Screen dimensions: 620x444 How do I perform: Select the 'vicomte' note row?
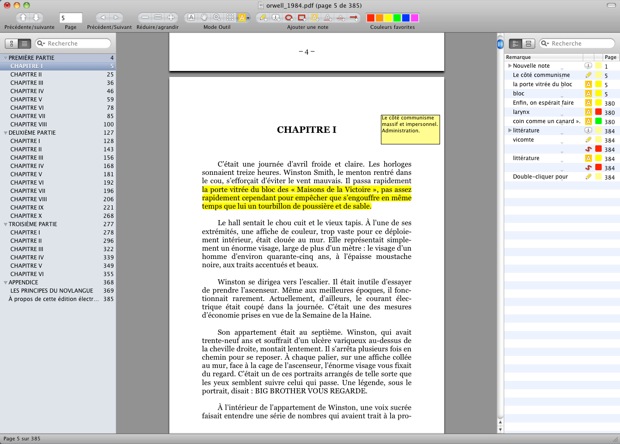(x=561, y=140)
